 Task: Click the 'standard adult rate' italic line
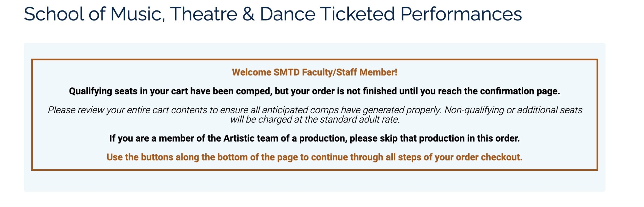[315, 120]
